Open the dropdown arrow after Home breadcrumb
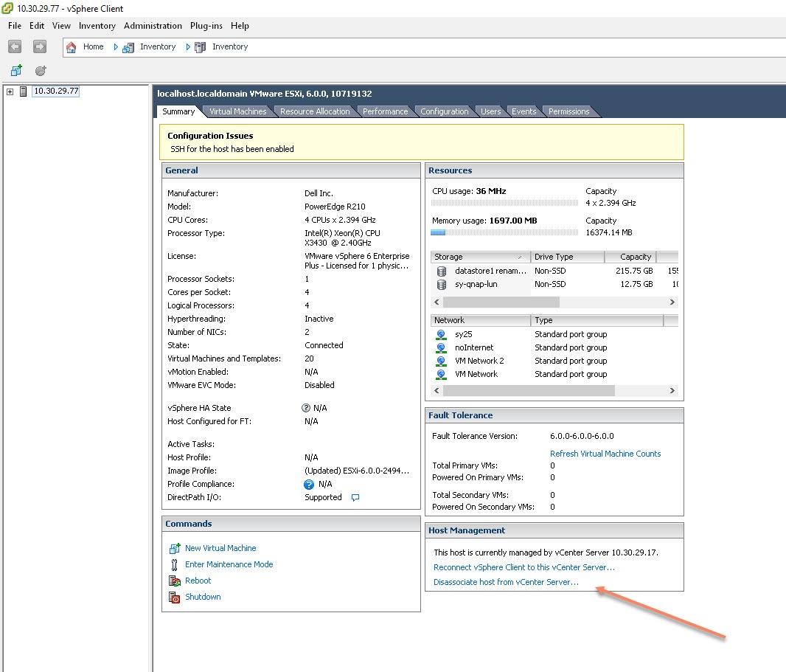Viewport: 786px width, 672px height. (x=116, y=47)
